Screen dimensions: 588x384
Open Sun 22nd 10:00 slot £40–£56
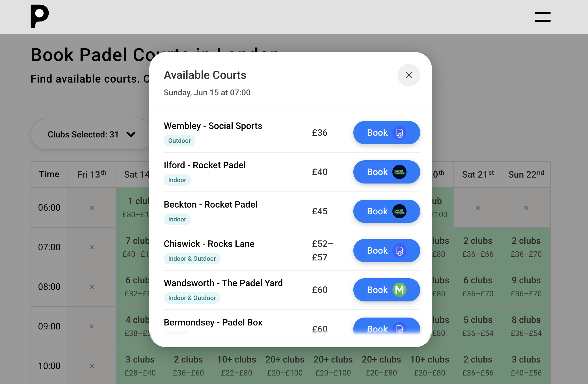[x=526, y=366]
